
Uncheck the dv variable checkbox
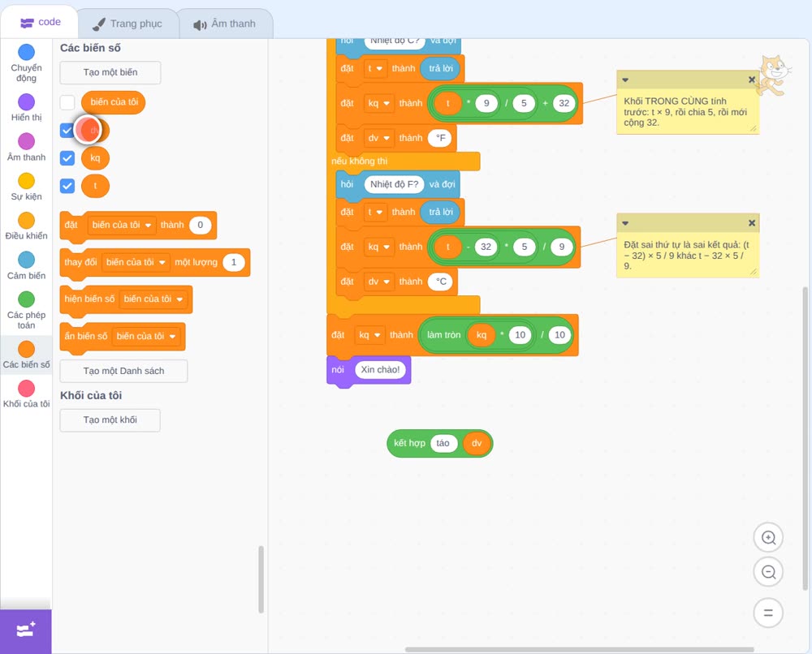(67, 131)
